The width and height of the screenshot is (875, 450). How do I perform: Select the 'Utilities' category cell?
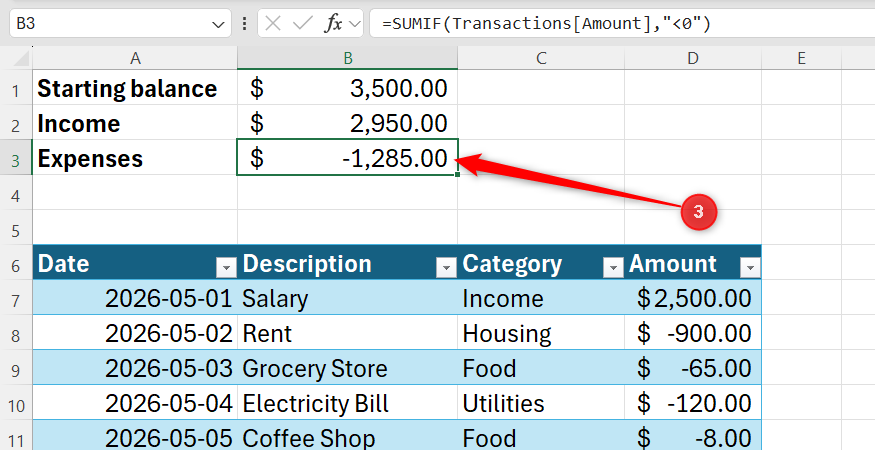click(541, 404)
